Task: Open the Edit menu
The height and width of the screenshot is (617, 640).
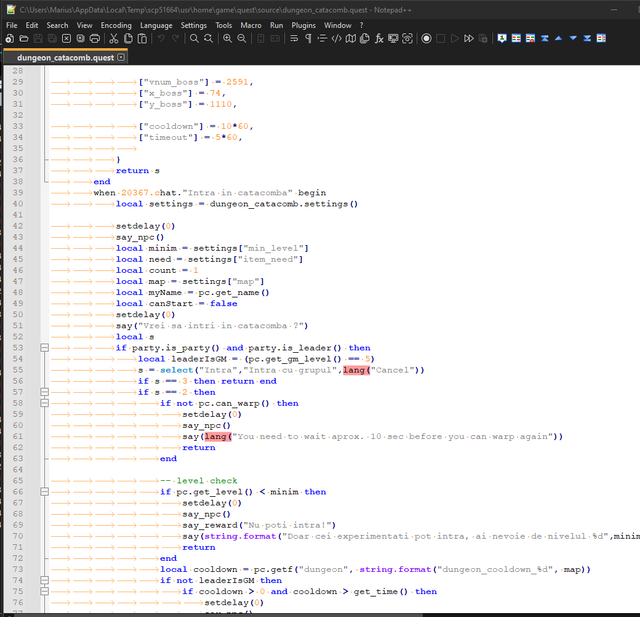Action: click(x=32, y=25)
